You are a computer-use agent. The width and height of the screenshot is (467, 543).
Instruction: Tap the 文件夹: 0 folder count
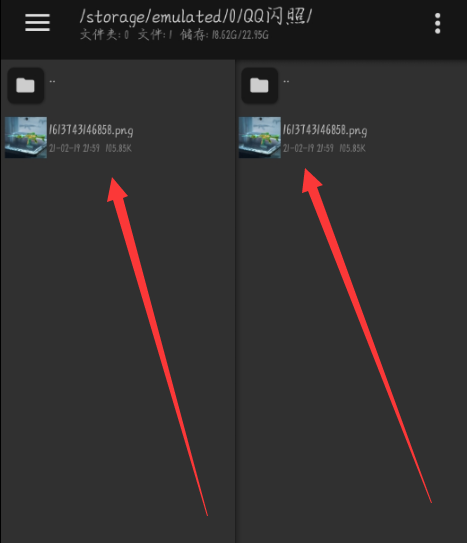[105, 35]
